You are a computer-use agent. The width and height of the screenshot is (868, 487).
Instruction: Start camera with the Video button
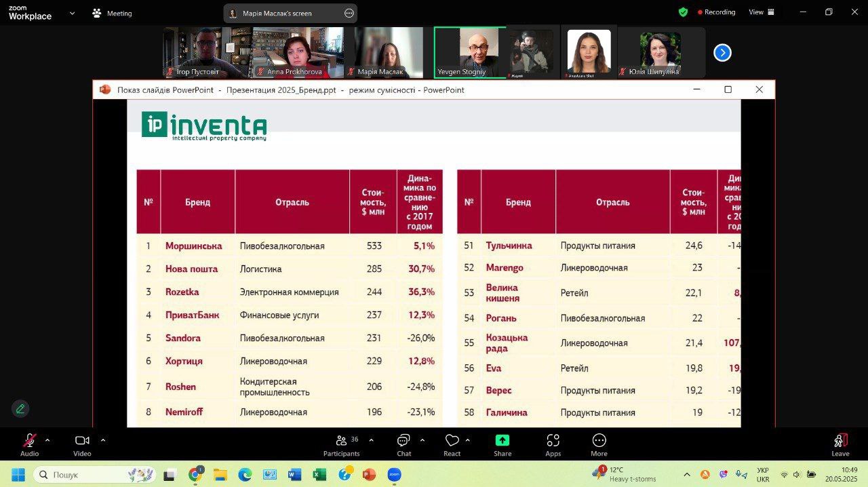[x=82, y=445]
